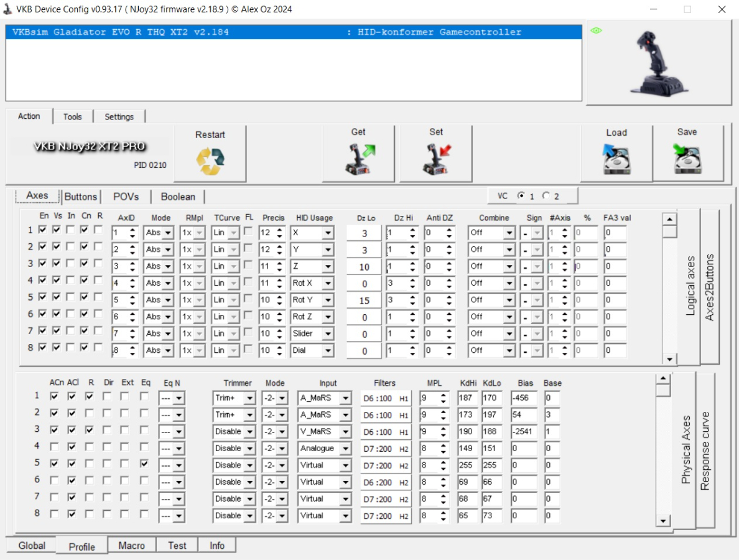The image size is (739, 560).
Task: Click physical axes scrollbar thumb
Action: click(663, 390)
